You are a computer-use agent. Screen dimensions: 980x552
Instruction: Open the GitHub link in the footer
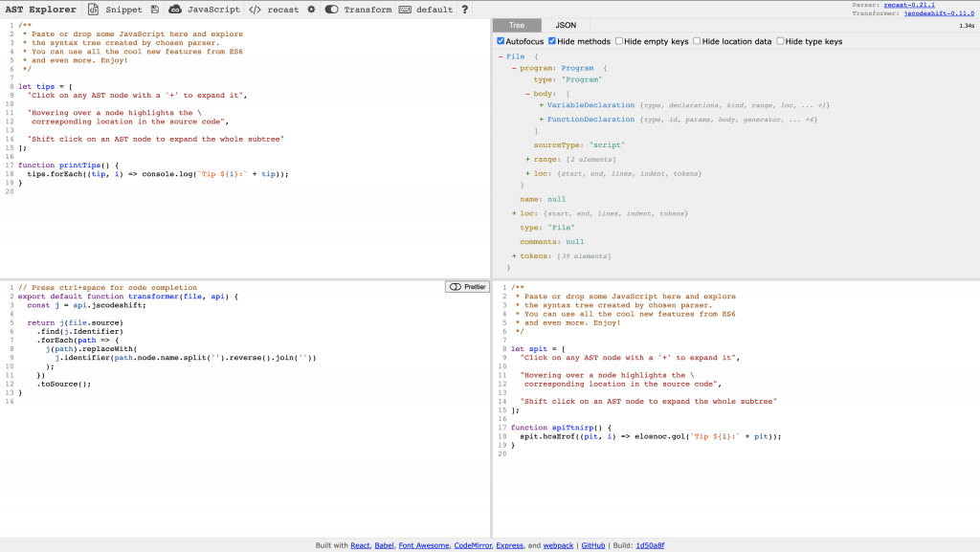point(591,544)
